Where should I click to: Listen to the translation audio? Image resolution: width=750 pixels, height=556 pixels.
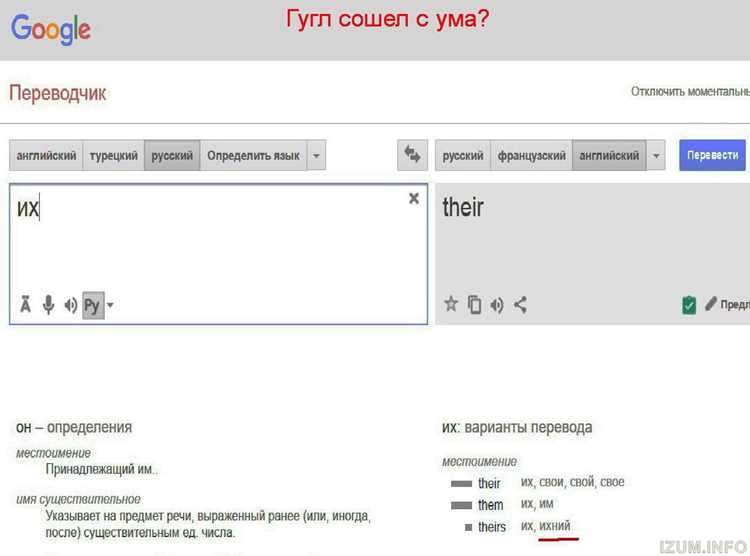point(497,304)
